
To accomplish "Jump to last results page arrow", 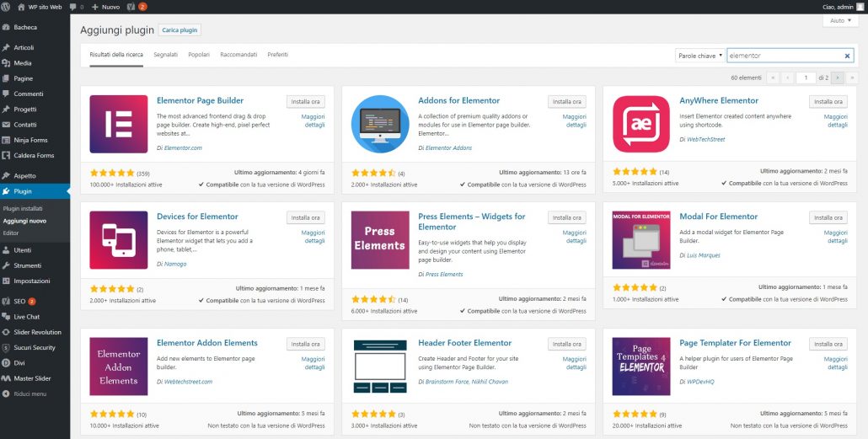I will click(x=852, y=78).
